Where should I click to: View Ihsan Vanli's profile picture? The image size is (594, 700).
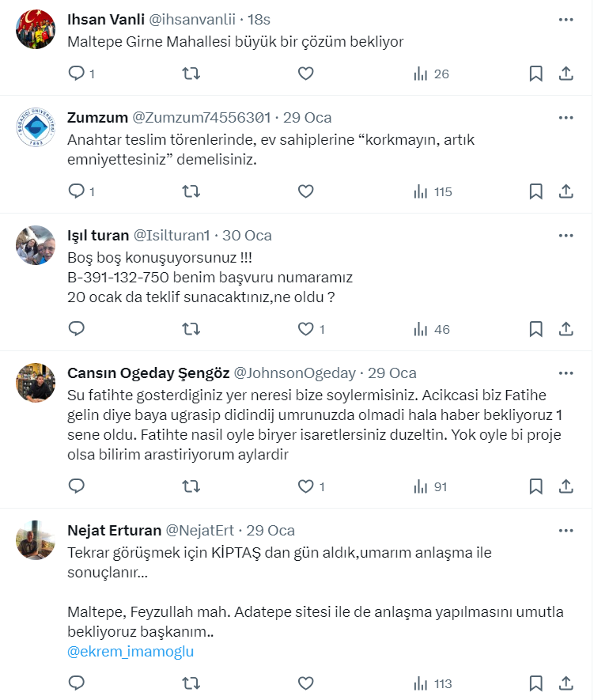pos(36,29)
